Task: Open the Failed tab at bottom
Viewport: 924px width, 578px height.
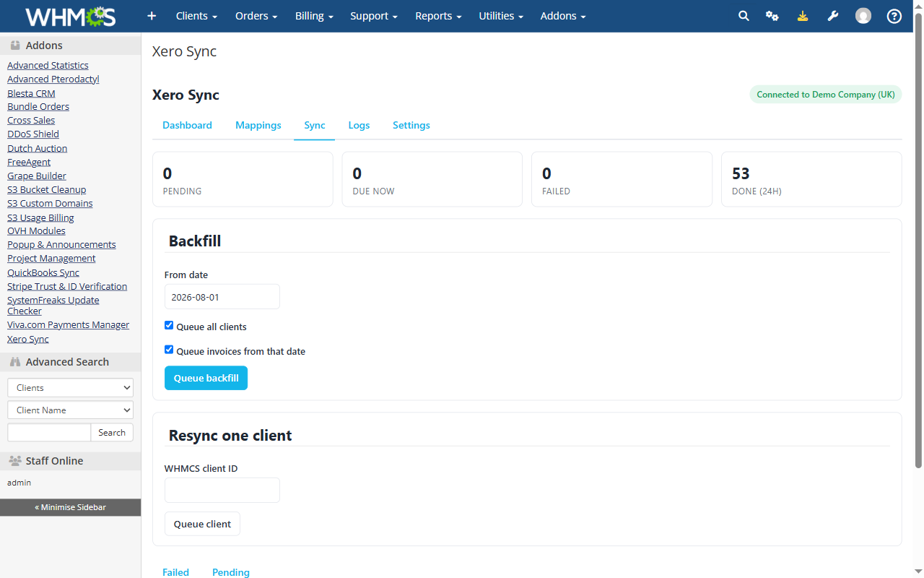Action: click(x=175, y=572)
